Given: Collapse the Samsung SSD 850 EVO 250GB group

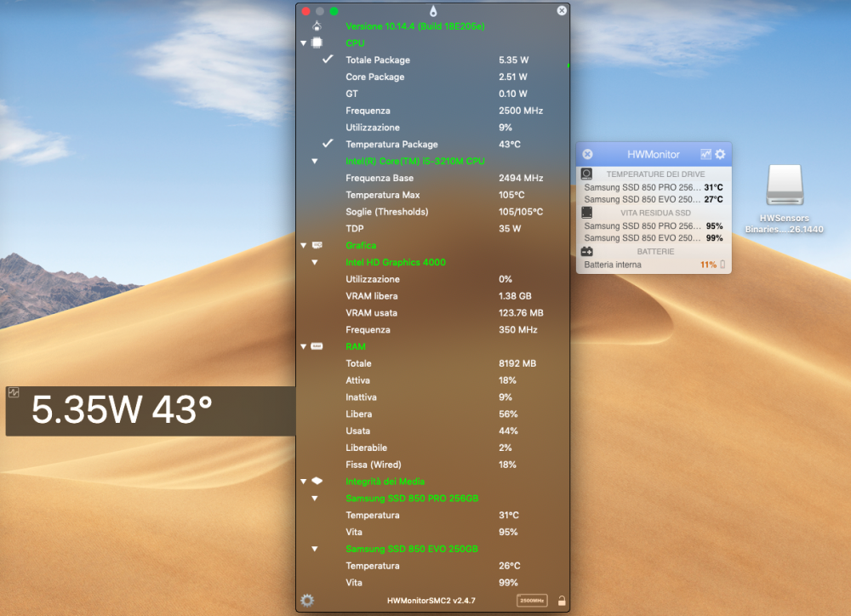Looking at the screenshot, I should pyautogui.click(x=315, y=549).
